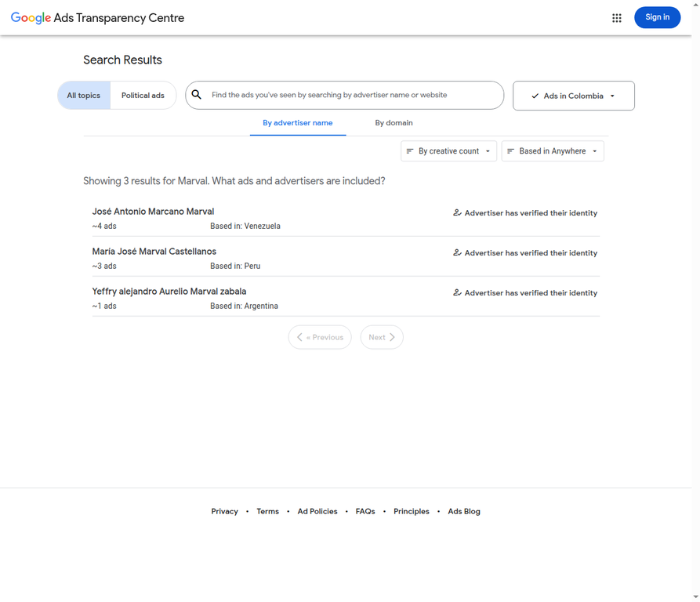Click verified identity icon for José Antonio Marcano Marval

(457, 213)
